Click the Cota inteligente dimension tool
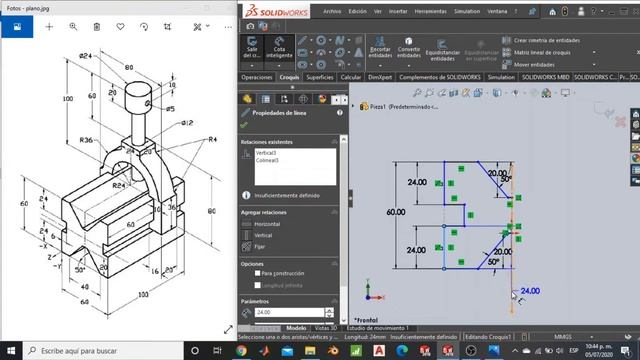The height and width of the screenshot is (360, 640). [x=279, y=48]
